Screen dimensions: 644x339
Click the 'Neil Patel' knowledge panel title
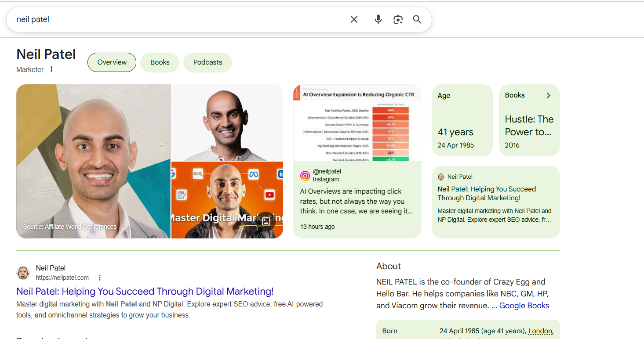pos(46,54)
